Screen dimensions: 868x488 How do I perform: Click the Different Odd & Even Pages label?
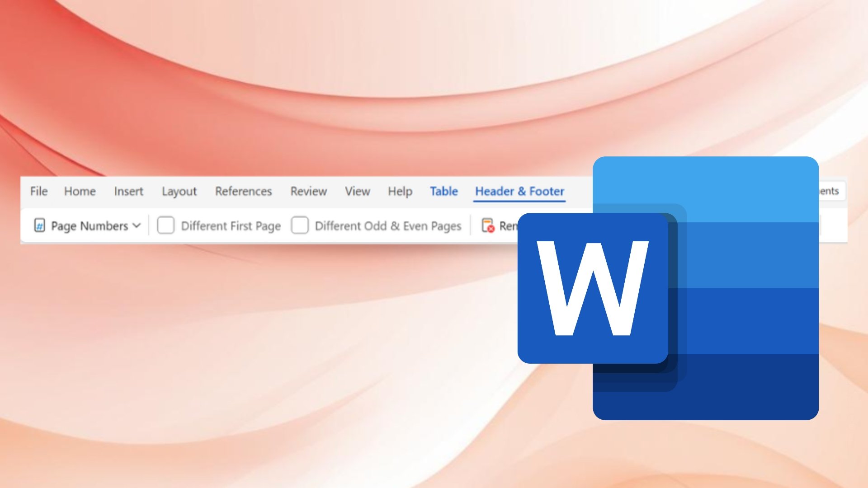coord(388,226)
